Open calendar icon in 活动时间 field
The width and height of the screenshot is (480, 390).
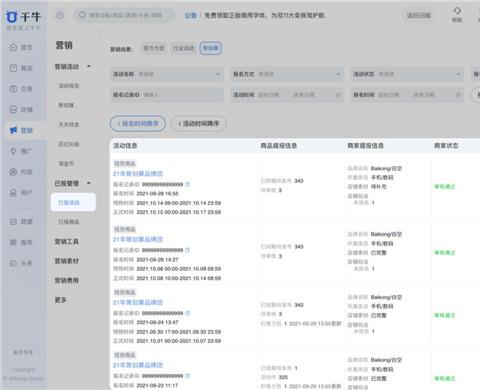pos(338,95)
